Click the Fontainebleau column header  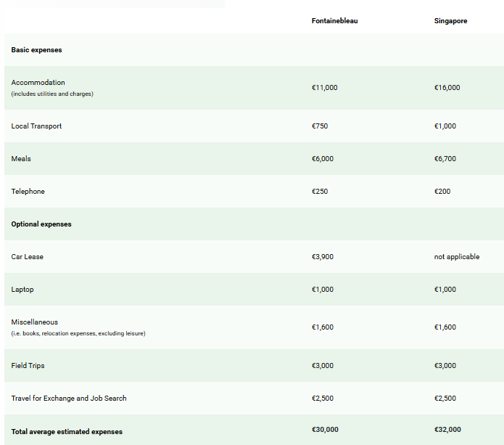334,21
